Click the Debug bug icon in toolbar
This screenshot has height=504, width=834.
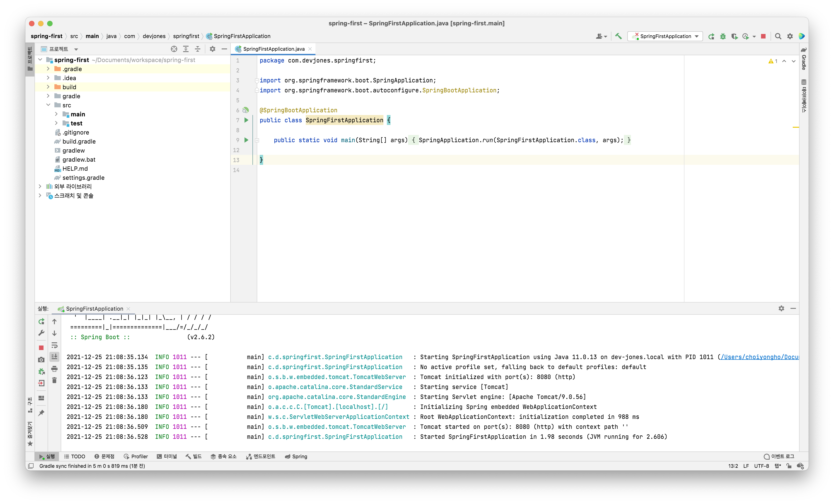click(x=723, y=36)
